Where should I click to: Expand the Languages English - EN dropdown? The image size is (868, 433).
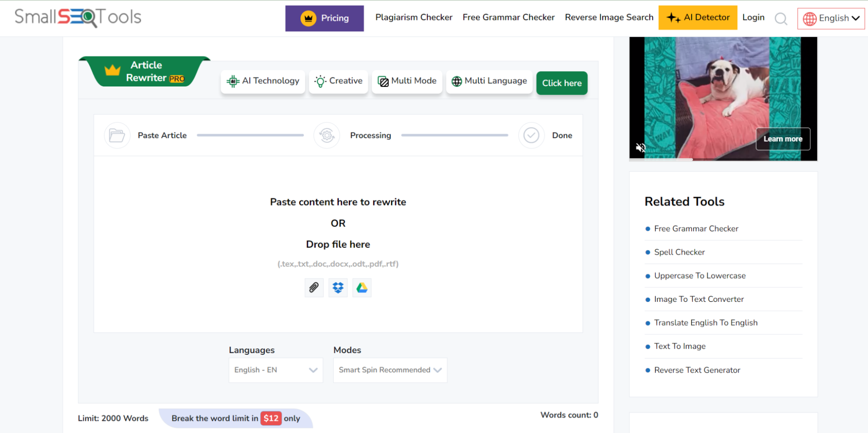[x=276, y=370]
